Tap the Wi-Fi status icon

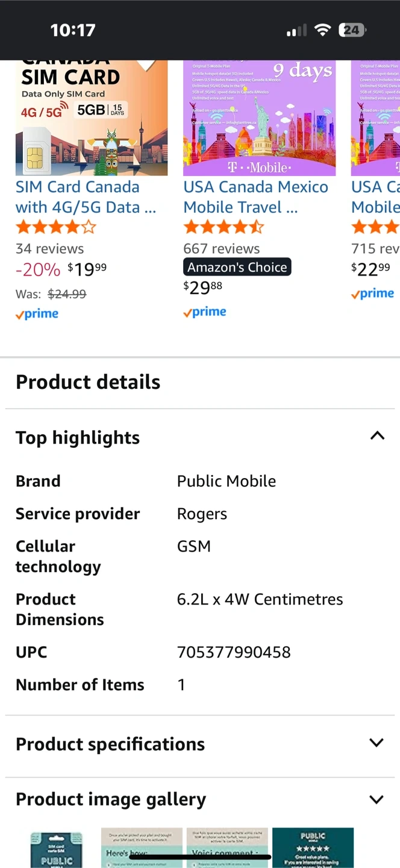pos(323,30)
